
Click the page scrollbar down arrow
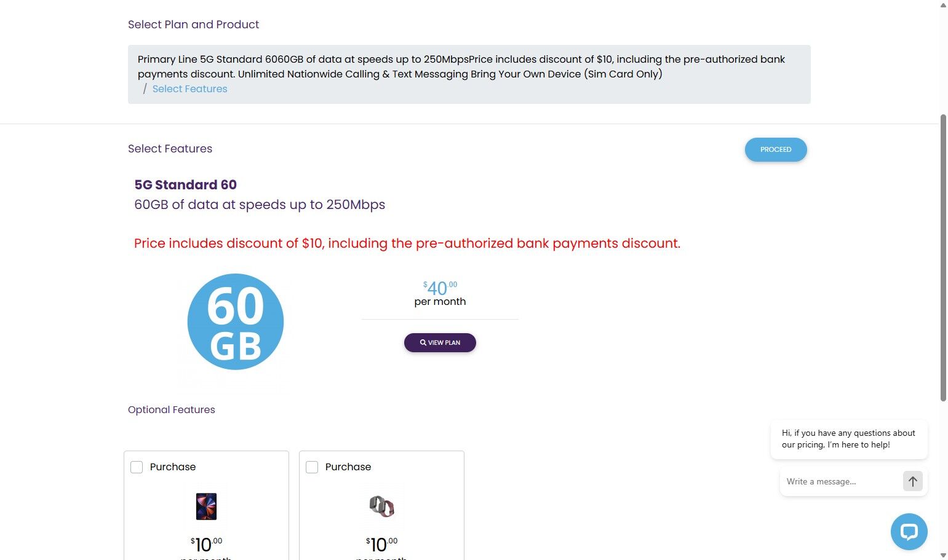tap(943, 555)
